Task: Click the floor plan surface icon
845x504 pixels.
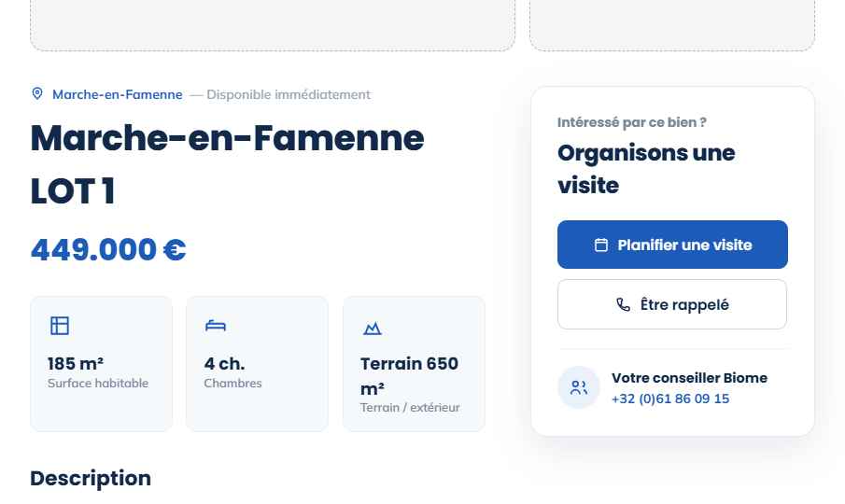Action: click(60, 326)
